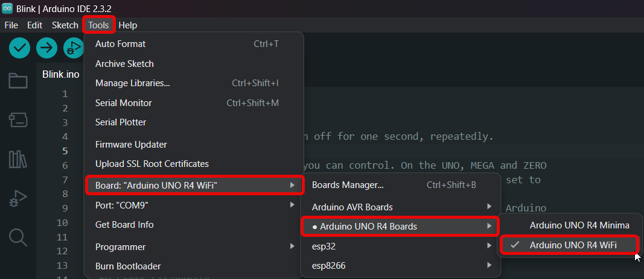
Task: Click line number 10 in the editor gutter
Action: point(62,223)
